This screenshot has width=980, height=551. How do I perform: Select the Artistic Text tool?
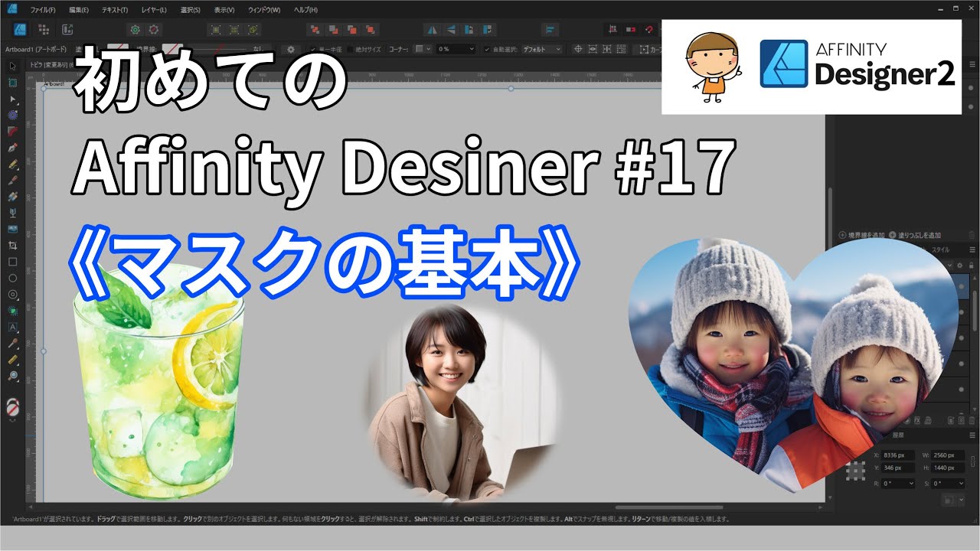13,326
